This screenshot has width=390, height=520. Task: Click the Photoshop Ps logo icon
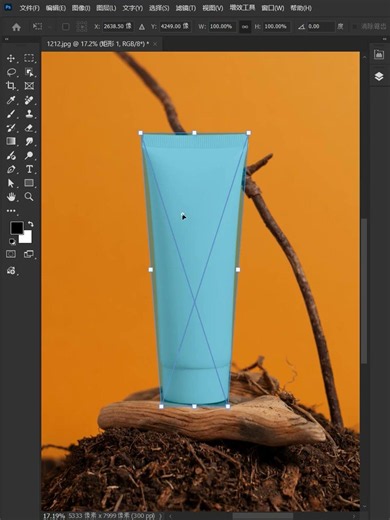tap(7, 6)
